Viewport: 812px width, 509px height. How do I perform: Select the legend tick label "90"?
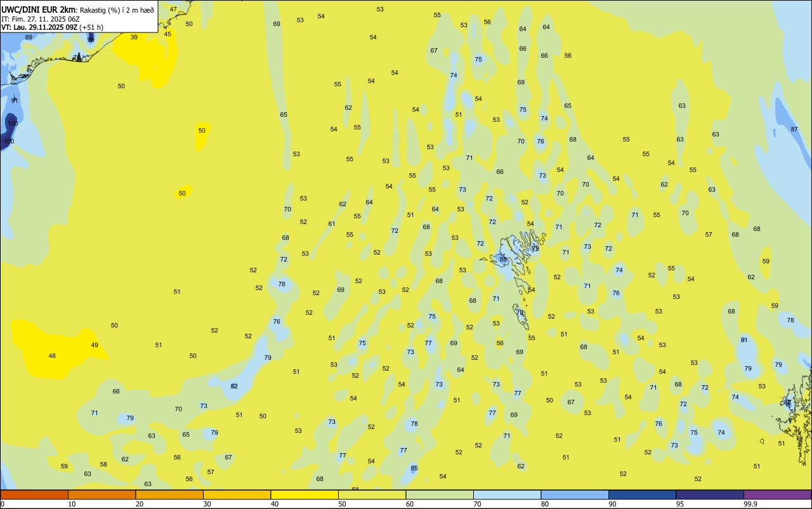coord(613,504)
